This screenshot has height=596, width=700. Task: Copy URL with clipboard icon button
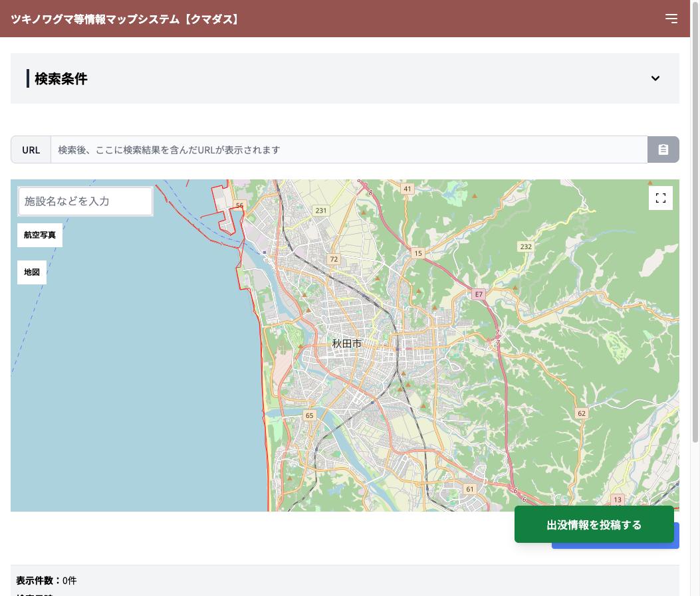click(x=663, y=150)
